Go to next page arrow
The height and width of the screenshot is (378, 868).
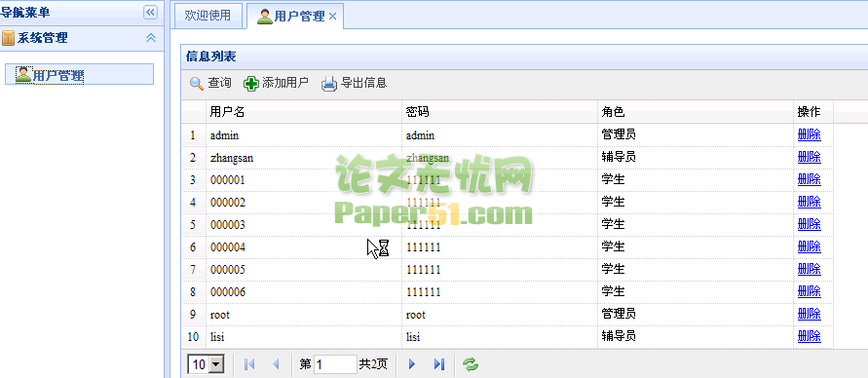point(412,364)
